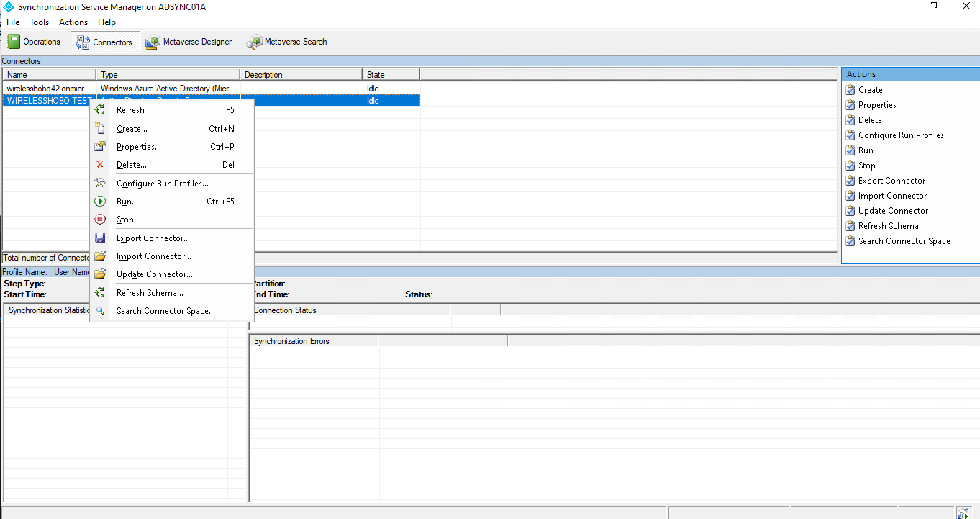Click the green Run icon in context menu

[100, 202]
